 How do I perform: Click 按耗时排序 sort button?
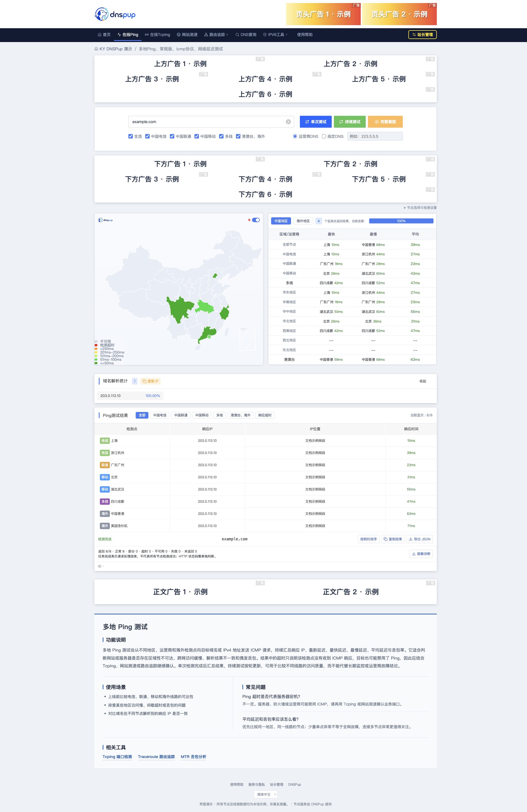368,539
